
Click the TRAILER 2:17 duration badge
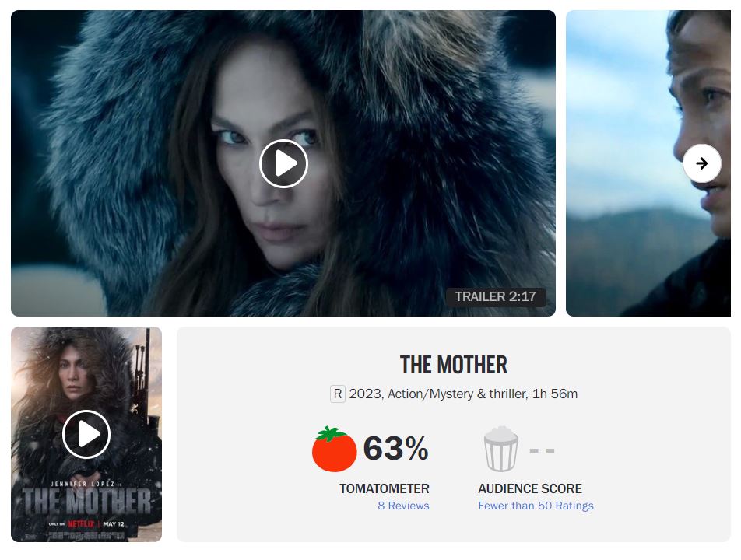click(x=496, y=296)
